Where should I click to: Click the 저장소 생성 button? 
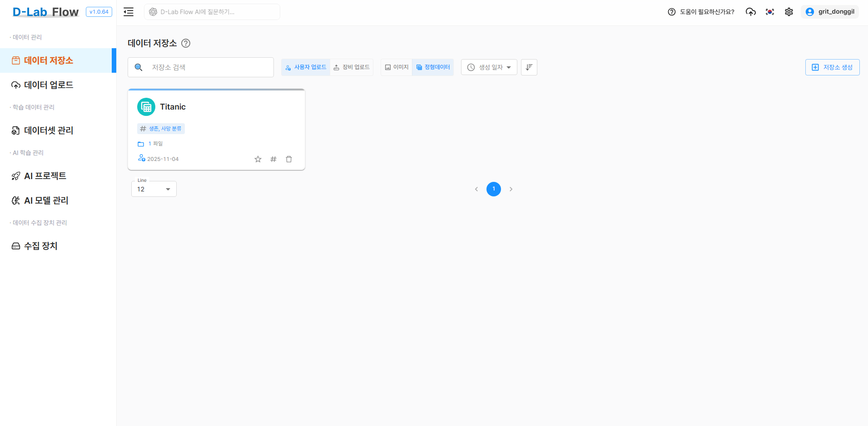click(832, 67)
